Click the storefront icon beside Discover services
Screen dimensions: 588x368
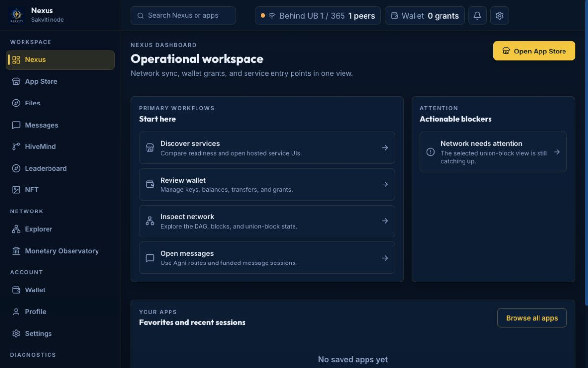pos(150,148)
